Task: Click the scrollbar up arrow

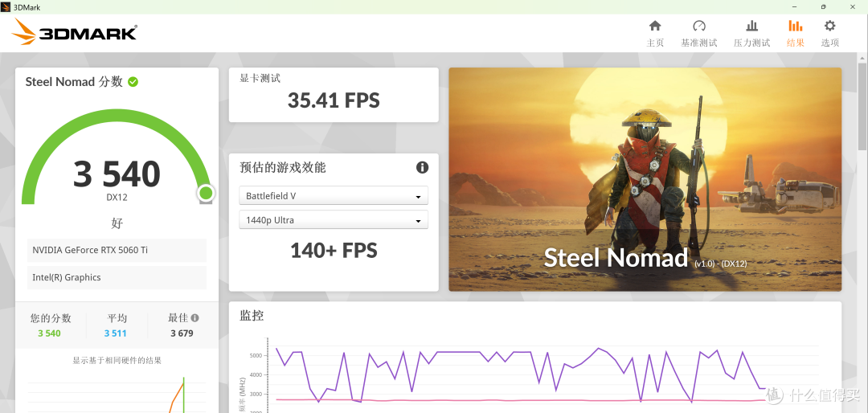Action: click(862, 56)
